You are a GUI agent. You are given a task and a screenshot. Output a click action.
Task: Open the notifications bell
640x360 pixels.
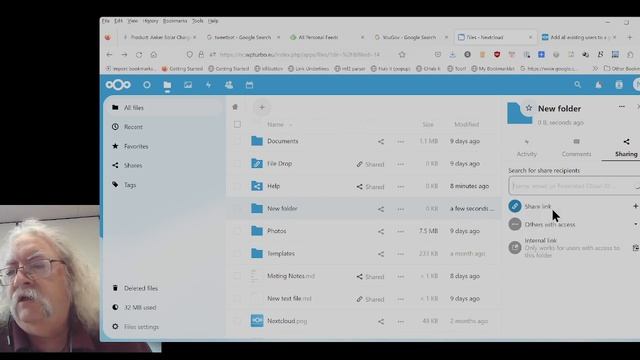pyautogui.click(x=598, y=85)
